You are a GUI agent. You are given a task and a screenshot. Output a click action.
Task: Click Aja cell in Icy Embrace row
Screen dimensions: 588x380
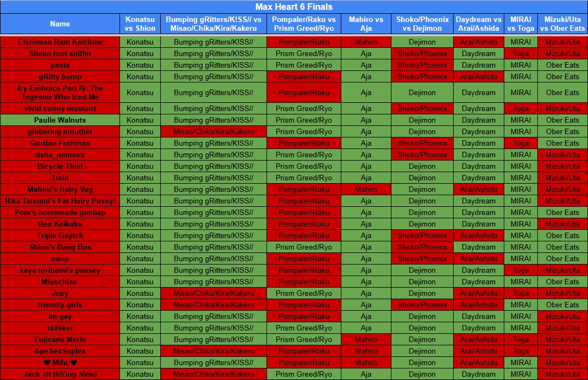[x=366, y=92]
